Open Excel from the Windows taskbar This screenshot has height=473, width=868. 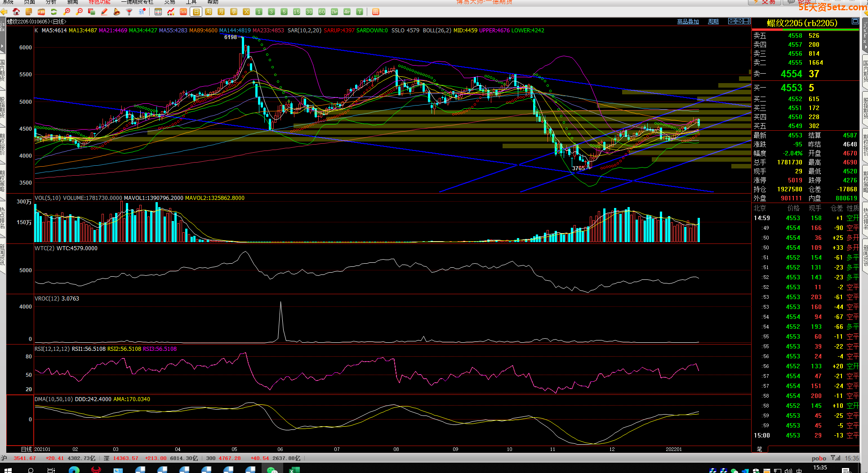pyautogui.click(x=294, y=470)
